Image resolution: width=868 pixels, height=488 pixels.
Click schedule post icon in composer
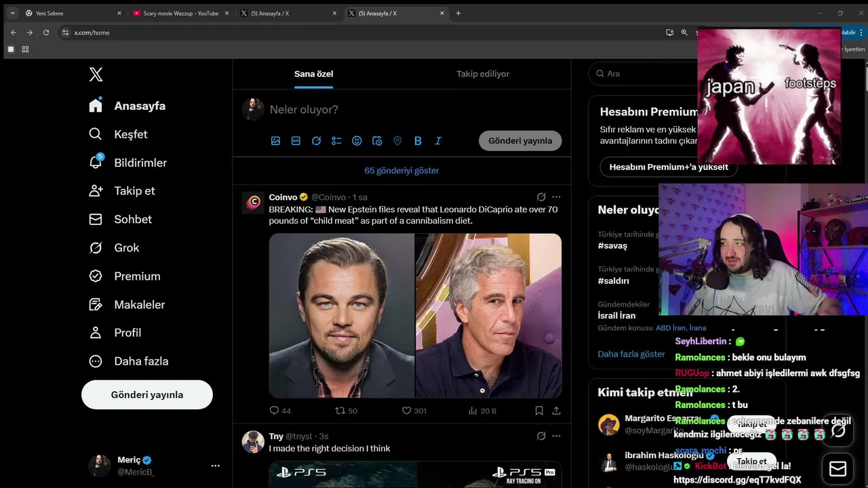point(377,141)
